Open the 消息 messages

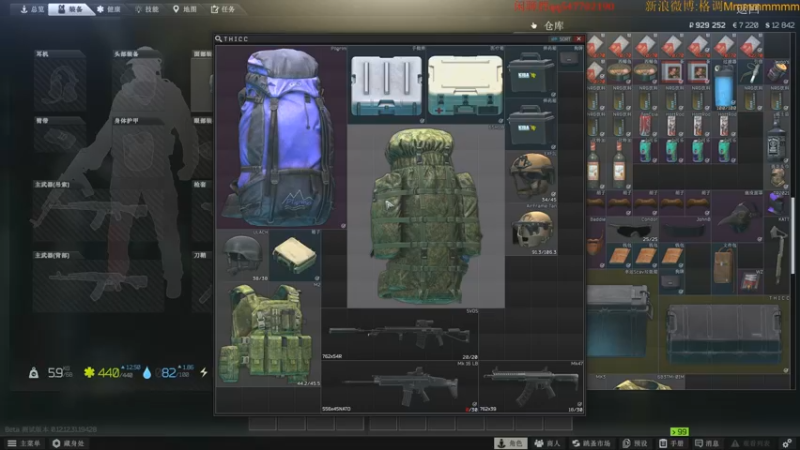click(707, 443)
